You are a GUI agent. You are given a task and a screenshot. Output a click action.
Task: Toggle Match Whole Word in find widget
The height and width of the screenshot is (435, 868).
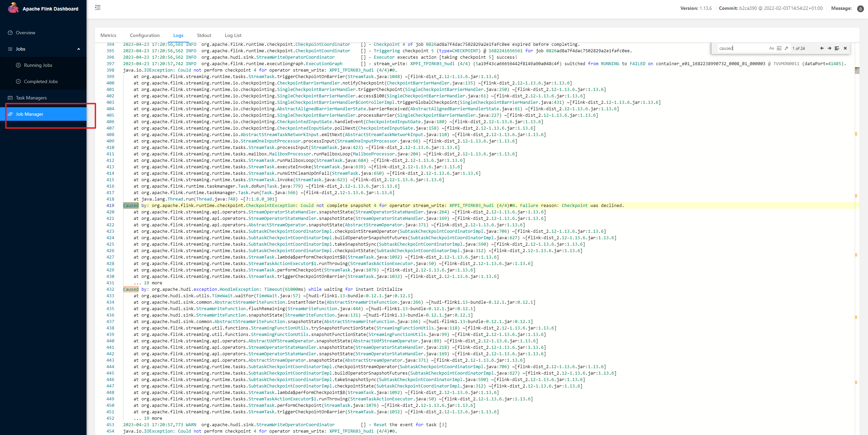click(x=779, y=48)
